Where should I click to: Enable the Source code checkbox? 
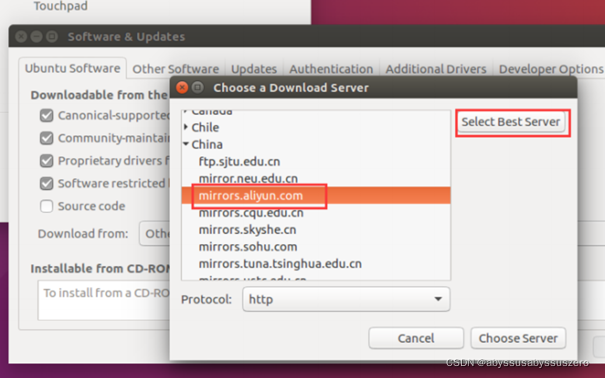click(x=47, y=206)
